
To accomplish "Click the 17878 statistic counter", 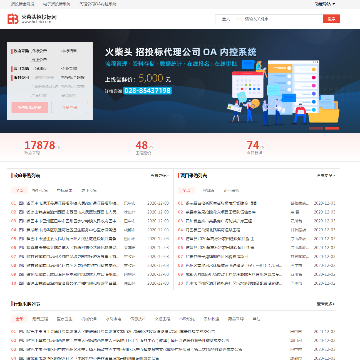I will [x=40, y=145].
